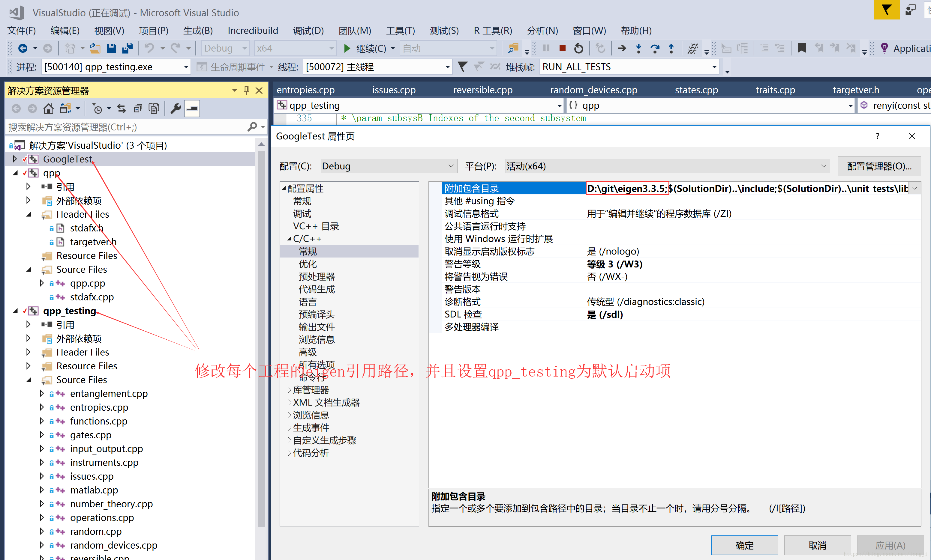Open the process qpp_testing.exe dropdown
Image resolution: width=931 pixels, height=560 pixels.
click(x=186, y=67)
